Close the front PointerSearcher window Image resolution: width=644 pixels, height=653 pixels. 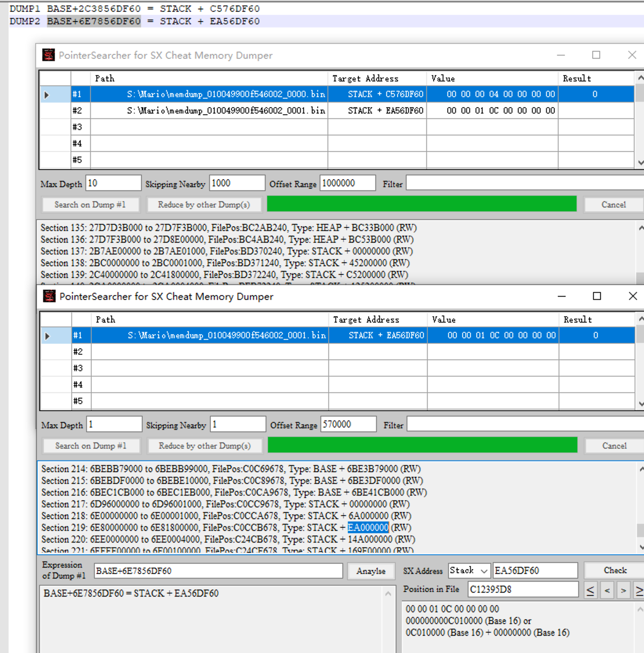633,296
